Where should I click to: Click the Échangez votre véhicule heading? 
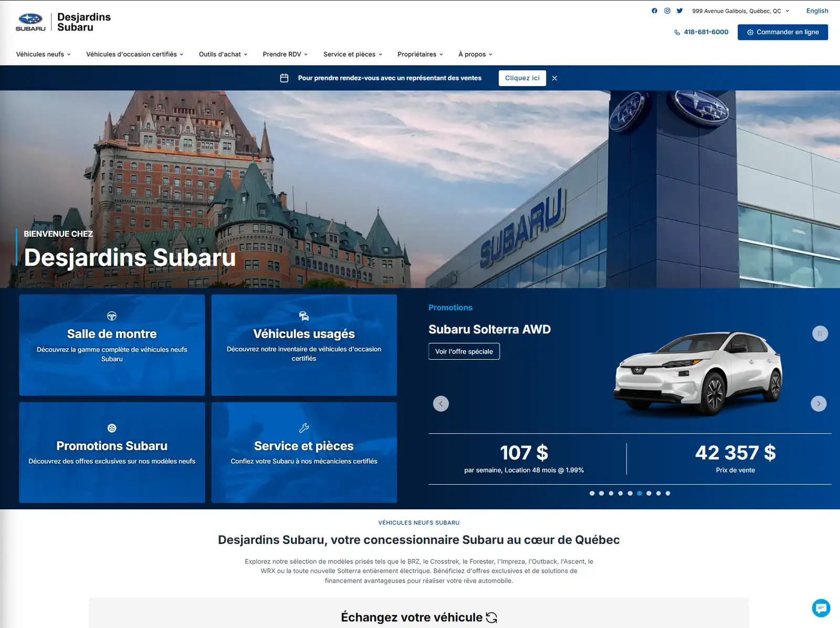tap(412, 617)
